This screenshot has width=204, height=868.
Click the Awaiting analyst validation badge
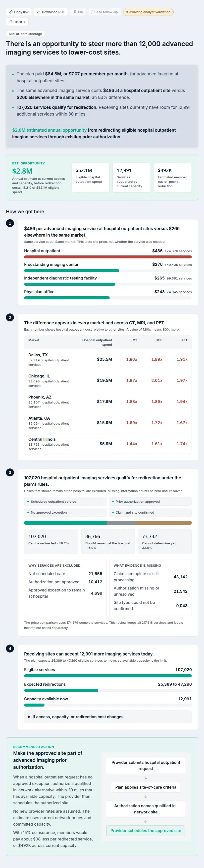148,12
